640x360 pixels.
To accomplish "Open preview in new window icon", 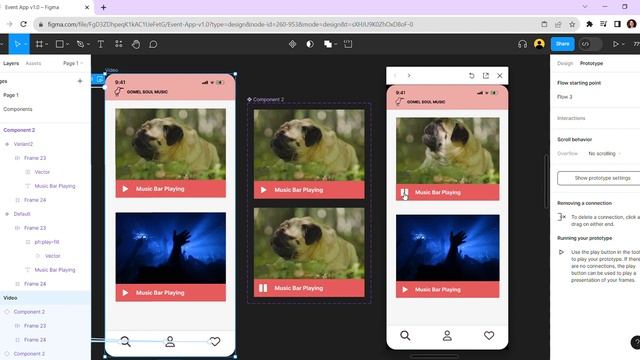I will tap(486, 76).
